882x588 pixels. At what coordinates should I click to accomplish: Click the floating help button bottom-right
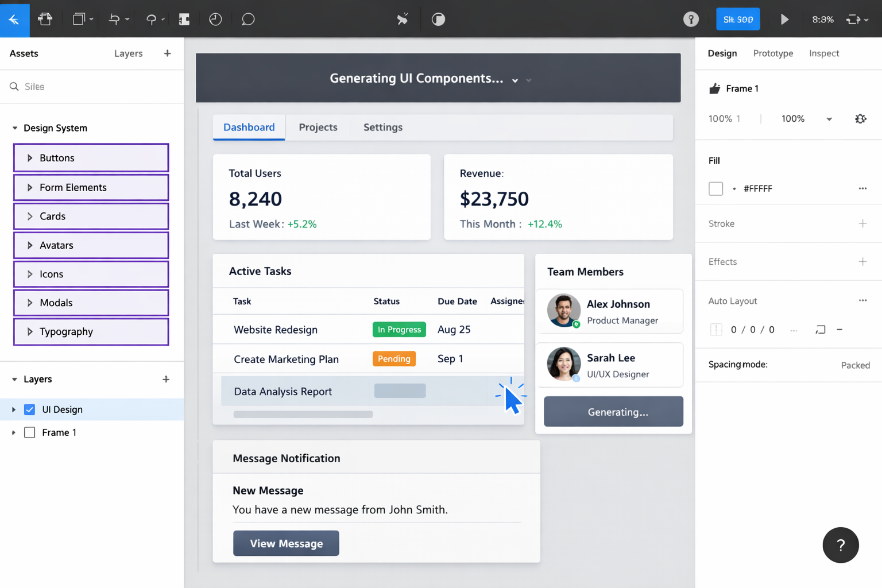840,545
